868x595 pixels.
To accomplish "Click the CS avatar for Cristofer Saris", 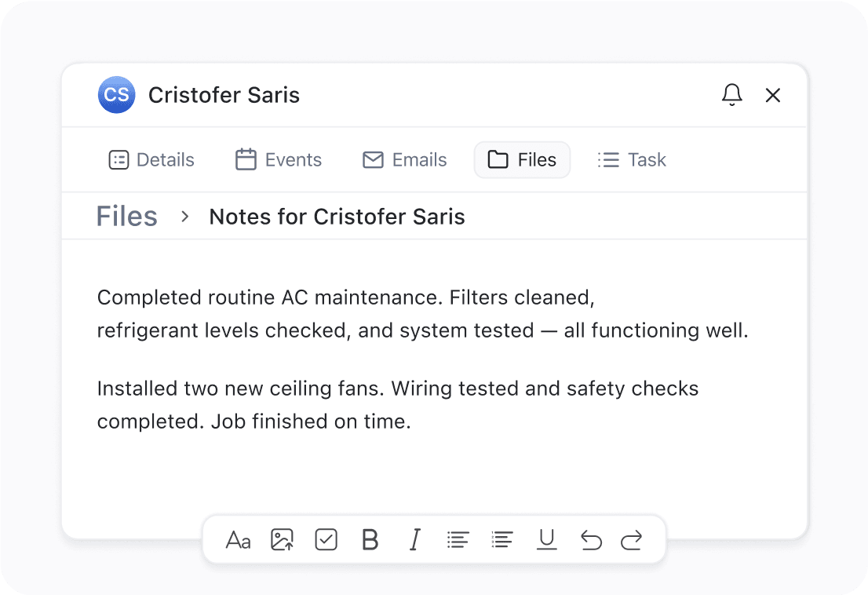I will pos(116,95).
